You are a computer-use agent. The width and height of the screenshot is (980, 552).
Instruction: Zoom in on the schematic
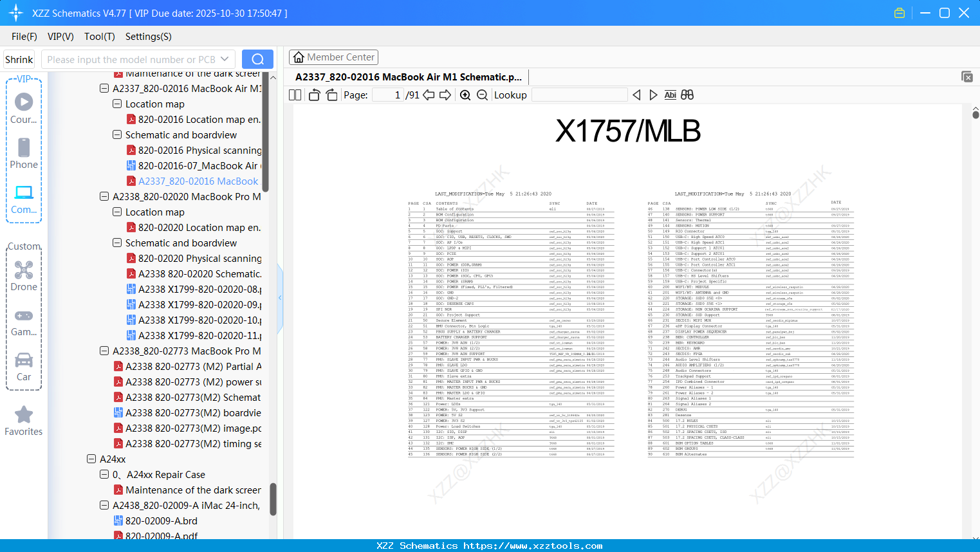(x=465, y=95)
